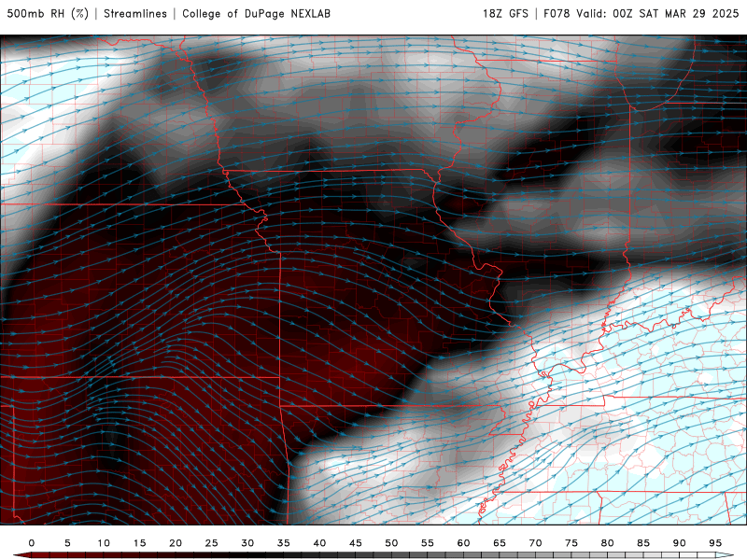The image size is (747, 560).
Task: Click the colorbar label "95"
Action: pos(715,543)
